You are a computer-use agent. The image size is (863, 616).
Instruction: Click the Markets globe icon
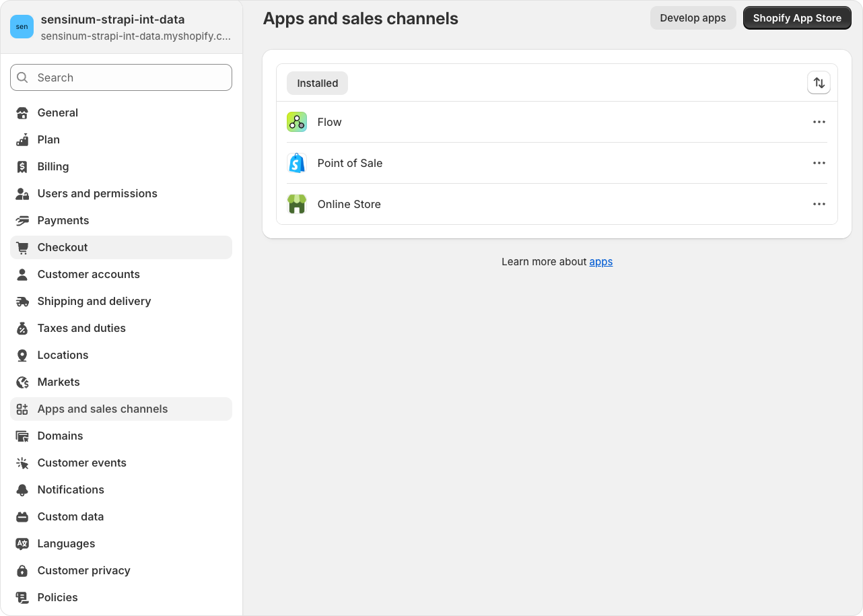pos(22,382)
